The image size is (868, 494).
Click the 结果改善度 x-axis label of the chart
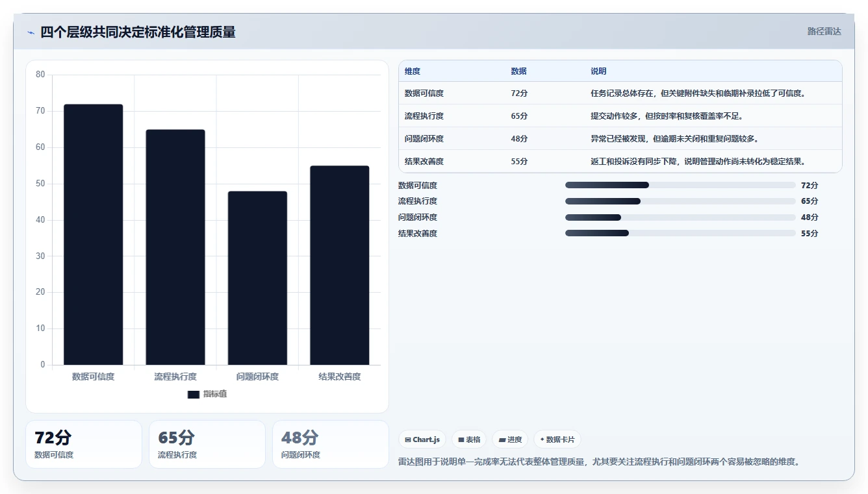[339, 377]
